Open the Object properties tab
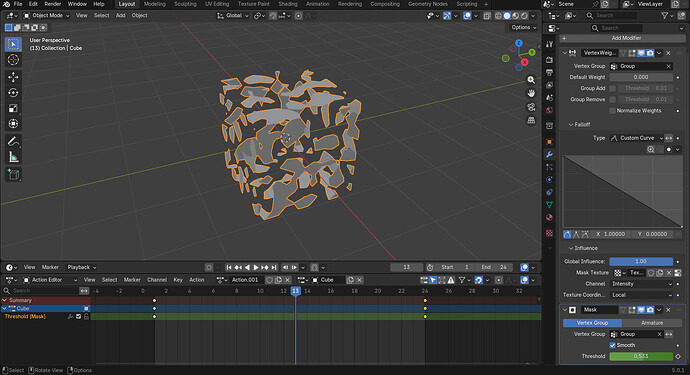 549,142
